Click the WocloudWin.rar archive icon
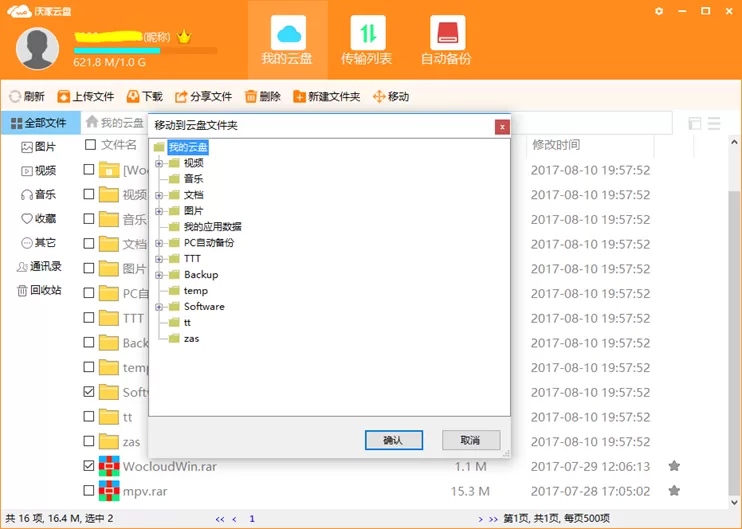Image resolution: width=742 pixels, height=529 pixels. point(109,466)
